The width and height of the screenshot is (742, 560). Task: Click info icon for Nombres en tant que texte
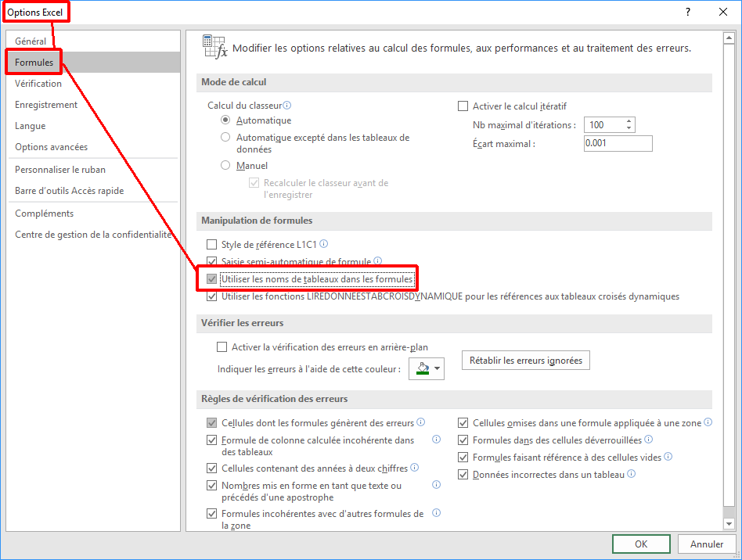pyautogui.click(x=436, y=484)
